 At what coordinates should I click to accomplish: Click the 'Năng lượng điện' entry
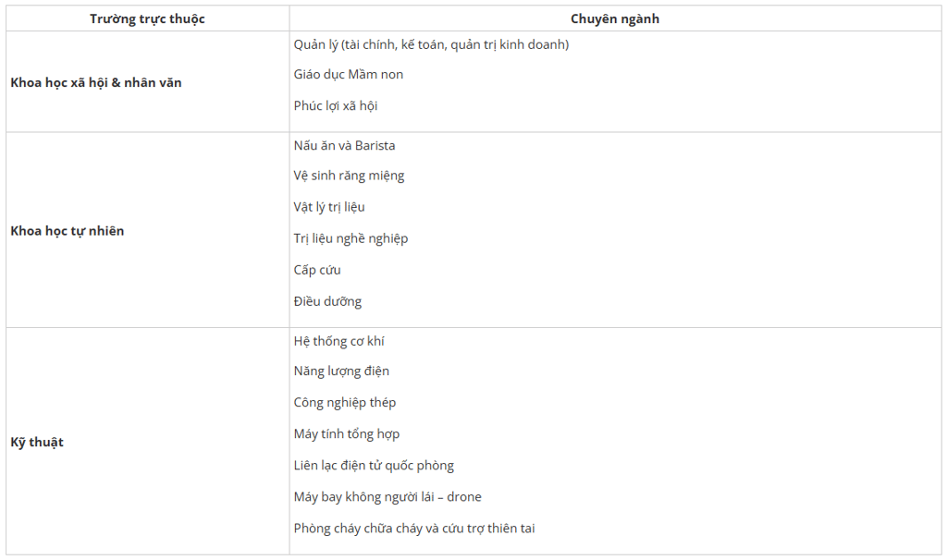point(341,371)
